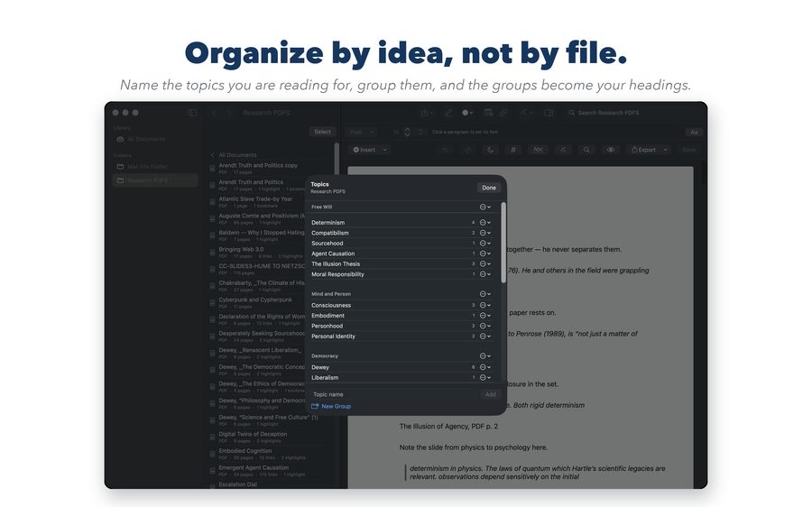The height and width of the screenshot is (507, 812).
Task: Click the Select button above the document list
Action: 322,132
